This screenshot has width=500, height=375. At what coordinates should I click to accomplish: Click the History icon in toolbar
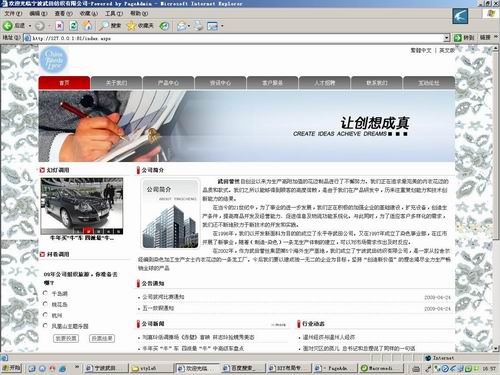coord(164,26)
